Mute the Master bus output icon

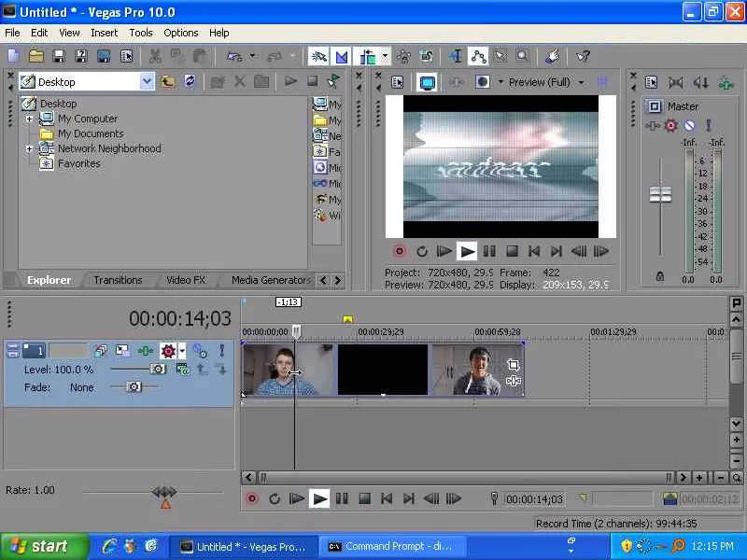pyautogui.click(x=689, y=126)
